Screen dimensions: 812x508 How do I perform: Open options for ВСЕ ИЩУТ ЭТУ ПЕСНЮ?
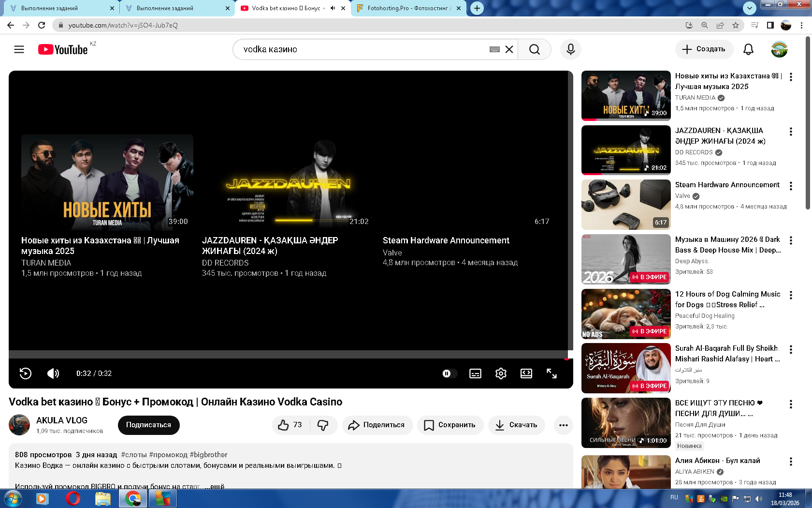pos(791,404)
